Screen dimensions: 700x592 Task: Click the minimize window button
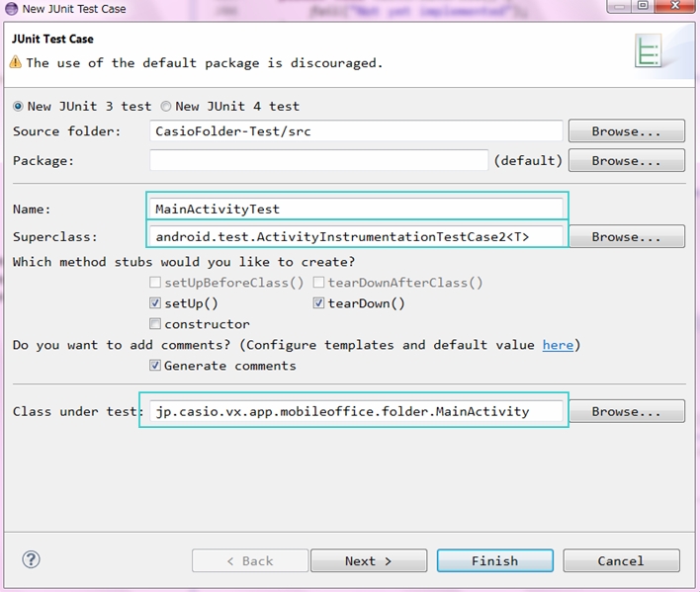point(619,6)
